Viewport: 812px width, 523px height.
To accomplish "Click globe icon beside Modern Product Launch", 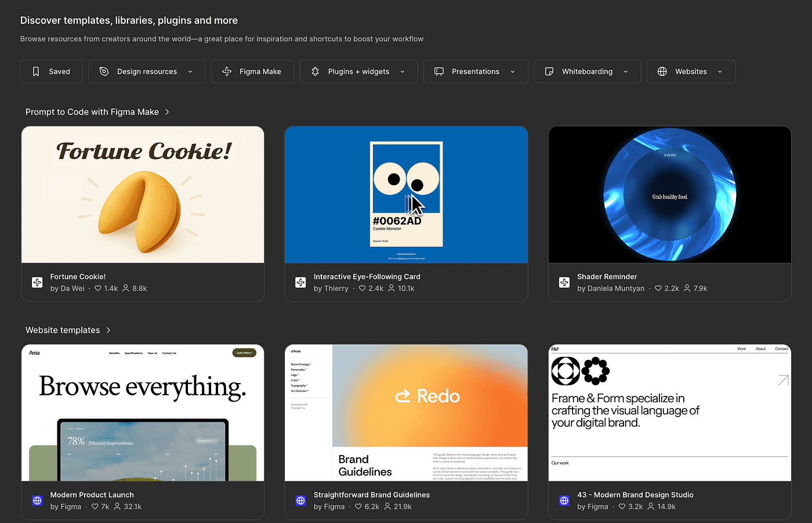I will tap(37, 500).
